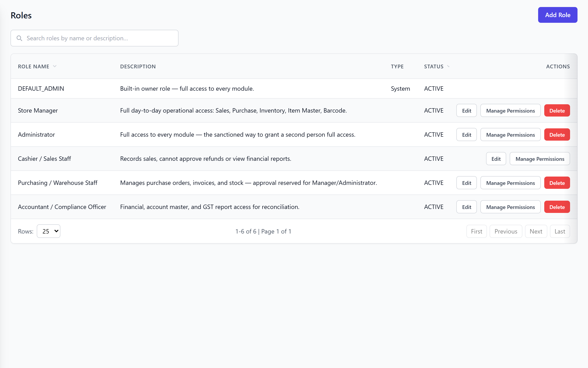Manage Permissions for Store Manager
The image size is (588, 368).
pos(511,110)
